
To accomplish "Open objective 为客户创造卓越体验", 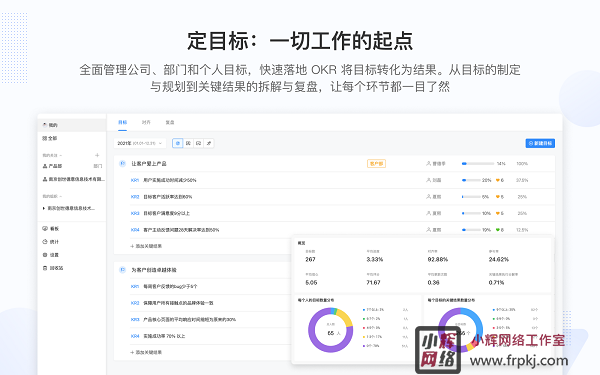I will (x=154, y=270).
